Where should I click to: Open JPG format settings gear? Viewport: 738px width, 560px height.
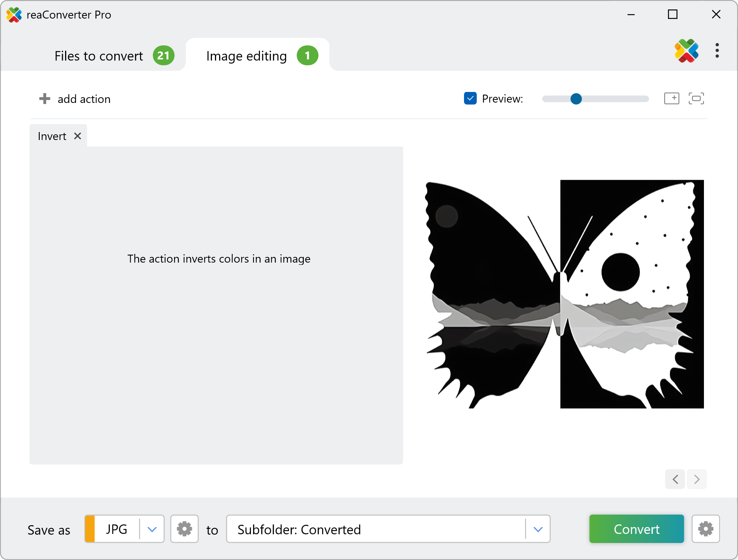tap(184, 529)
